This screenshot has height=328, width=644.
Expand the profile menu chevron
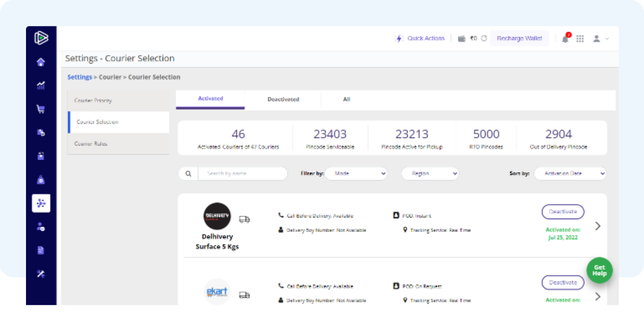click(607, 39)
